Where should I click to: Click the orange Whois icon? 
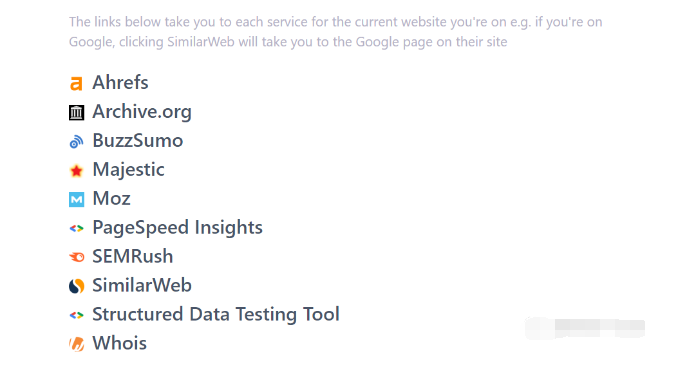[x=76, y=344]
